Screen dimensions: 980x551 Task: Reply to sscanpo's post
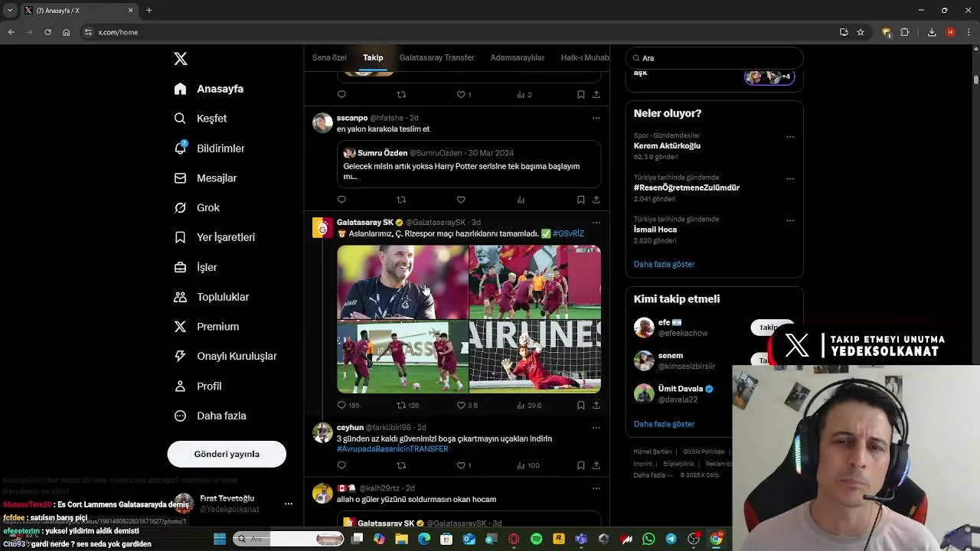pos(341,200)
